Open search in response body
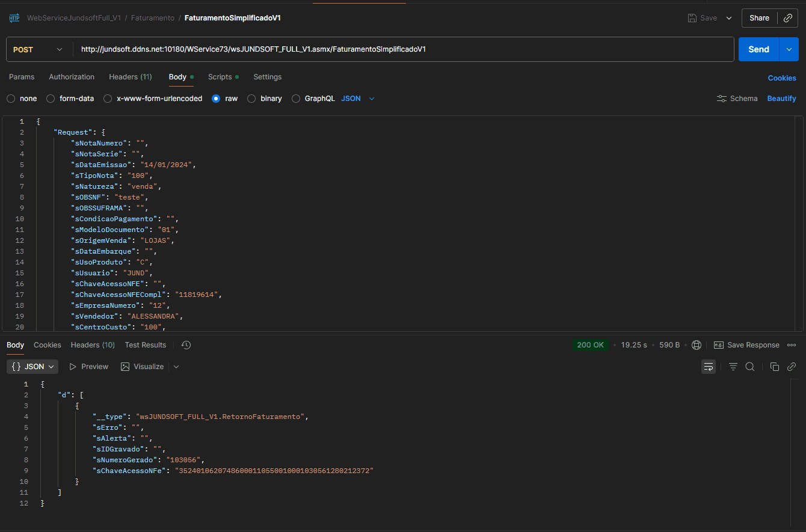The width and height of the screenshot is (806, 532). (x=750, y=367)
